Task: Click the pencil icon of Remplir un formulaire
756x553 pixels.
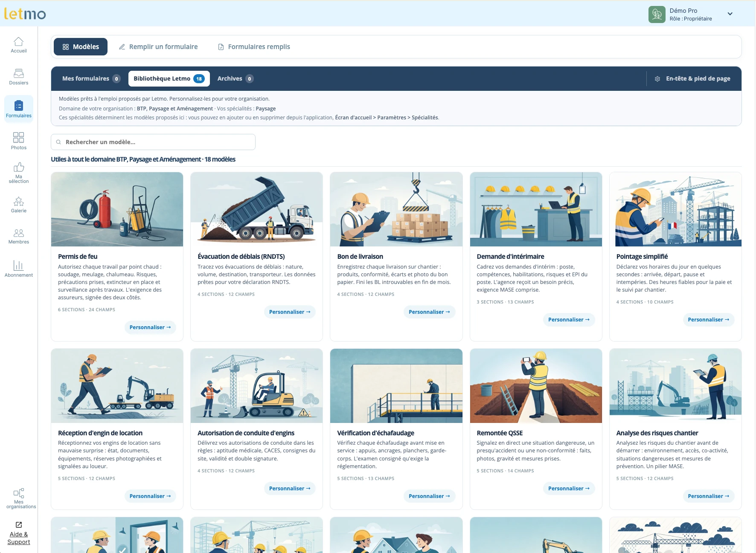Action: click(x=122, y=47)
